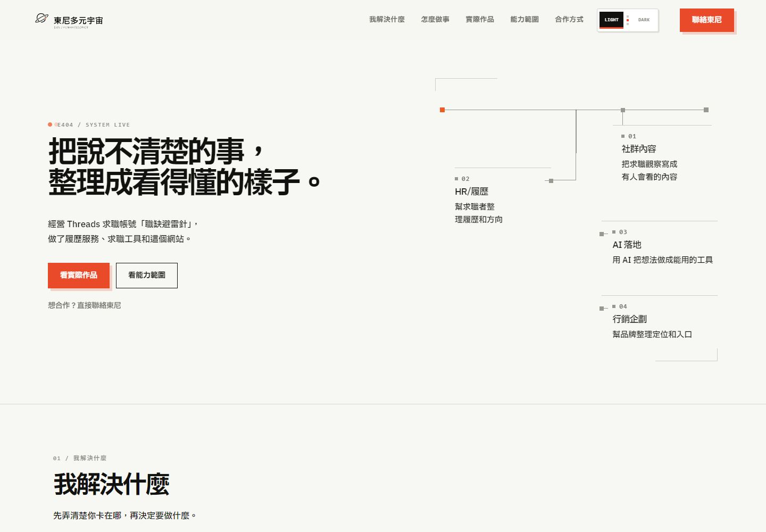Click the 經營 Threads 求職帳號 intro line
Image resolution: width=766 pixels, height=532 pixels.
123,224
